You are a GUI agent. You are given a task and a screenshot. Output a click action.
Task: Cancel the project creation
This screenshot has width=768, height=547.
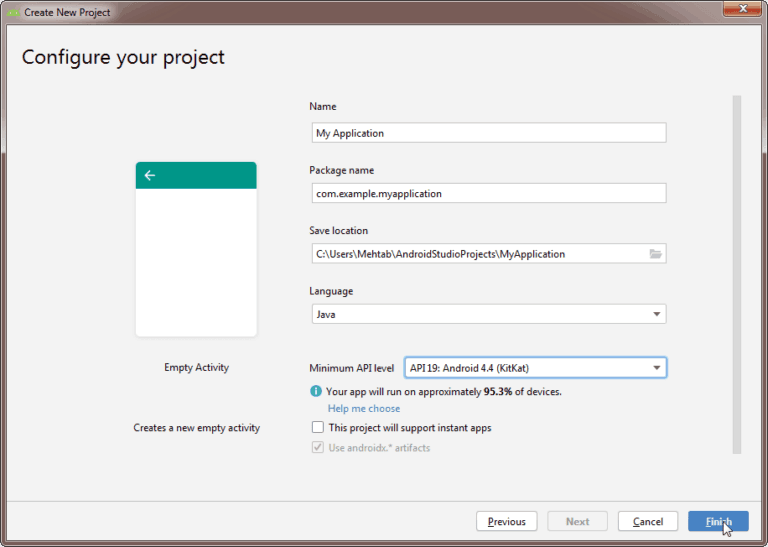pos(647,521)
